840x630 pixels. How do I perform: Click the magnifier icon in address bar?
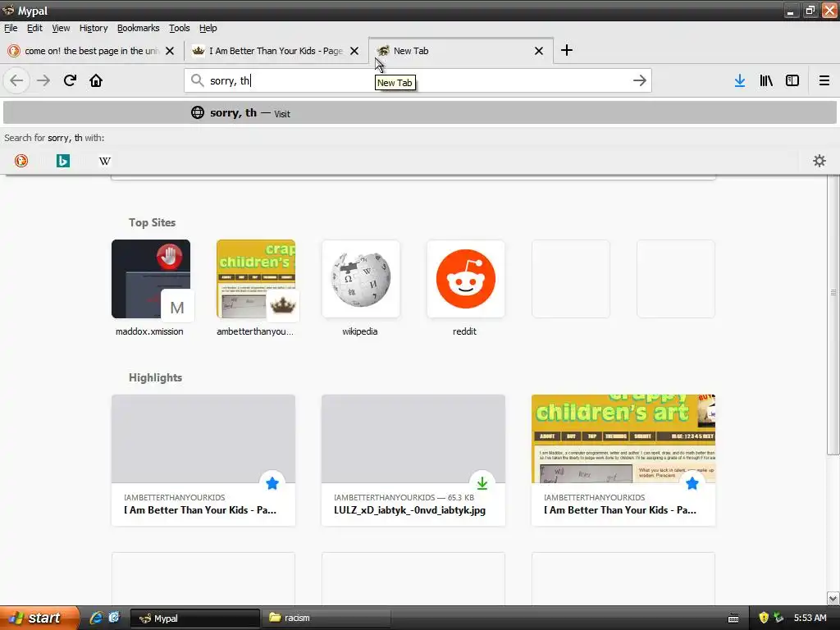(x=197, y=81)
